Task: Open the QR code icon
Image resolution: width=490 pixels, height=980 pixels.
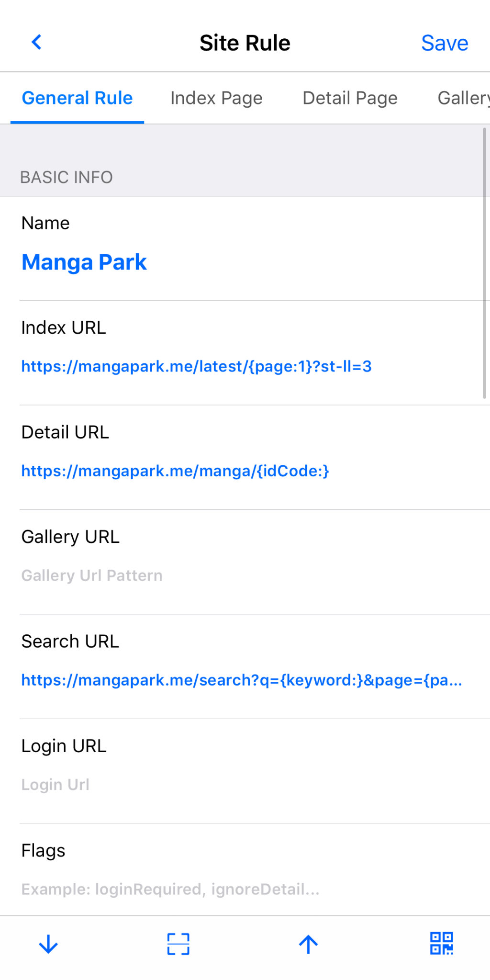Action: pos(441,943)
